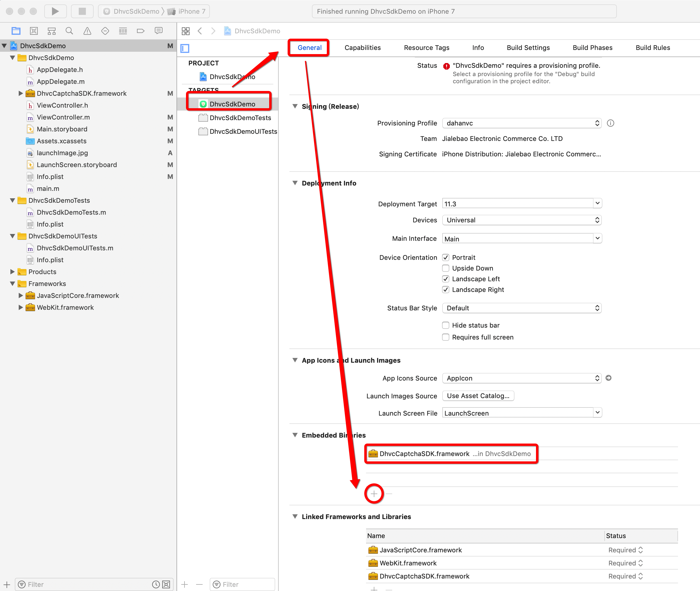Select DhvcSdkDemoUITests target
Screen dimensions: 700x591
click(238, 132)
